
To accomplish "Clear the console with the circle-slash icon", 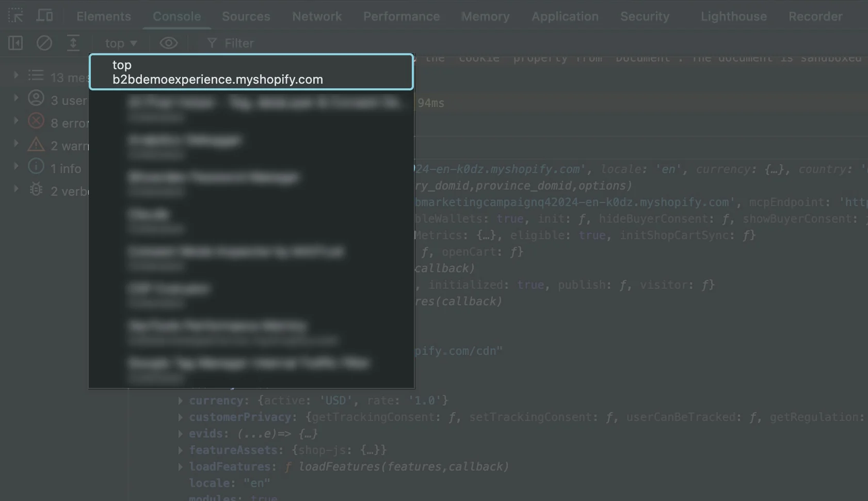I will 44,43.
